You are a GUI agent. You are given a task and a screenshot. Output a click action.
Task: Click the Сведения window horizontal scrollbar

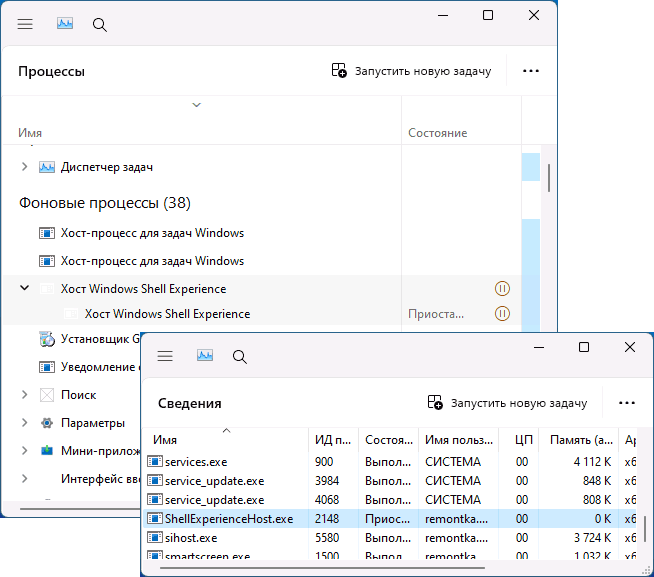pyautogui.click(x=322, y=568)
